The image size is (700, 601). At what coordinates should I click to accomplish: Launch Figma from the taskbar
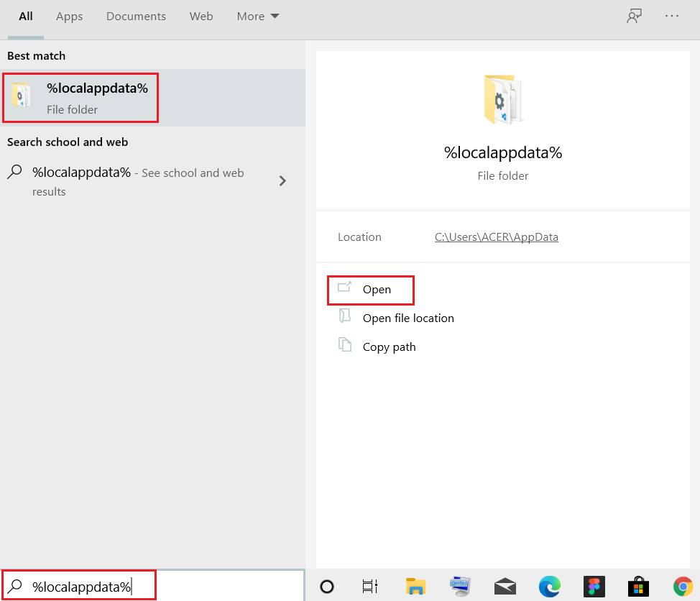point(594,587)
